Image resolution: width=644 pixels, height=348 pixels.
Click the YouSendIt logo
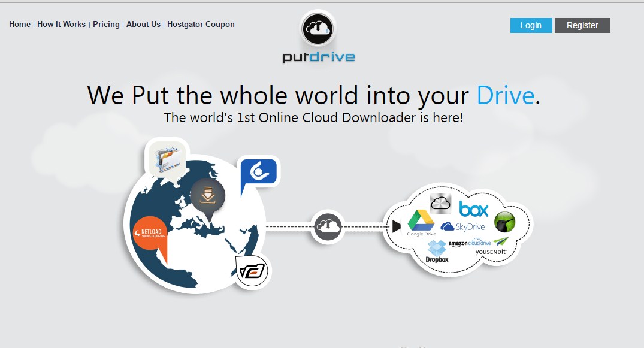492,247
